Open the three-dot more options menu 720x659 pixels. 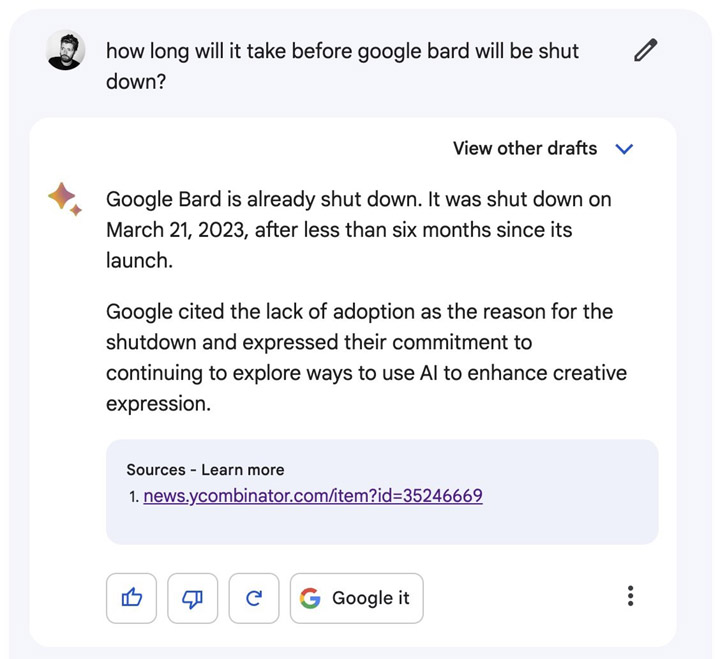pos(630,597)
